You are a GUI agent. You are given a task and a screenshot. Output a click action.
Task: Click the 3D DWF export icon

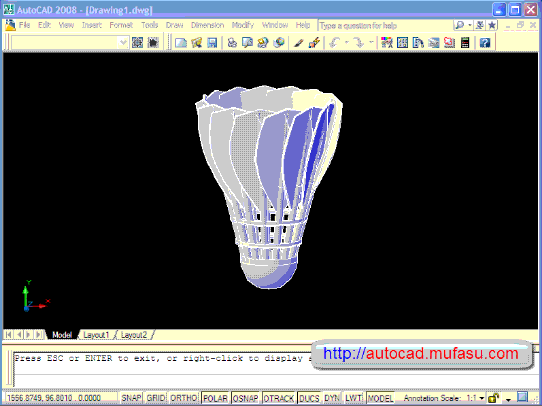point(279,43)
